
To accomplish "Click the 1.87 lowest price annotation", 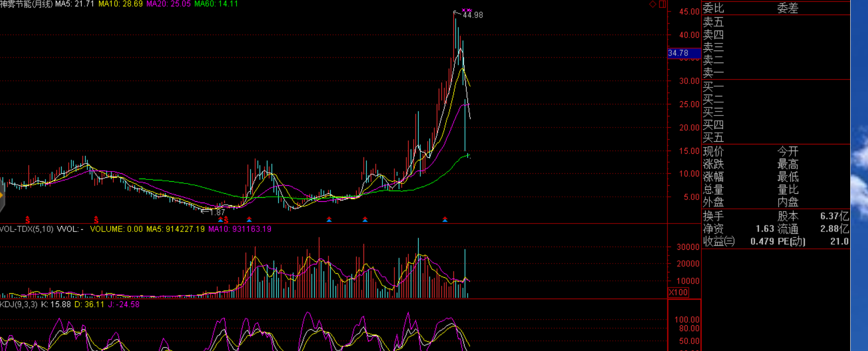I will (x=218, y=212).
